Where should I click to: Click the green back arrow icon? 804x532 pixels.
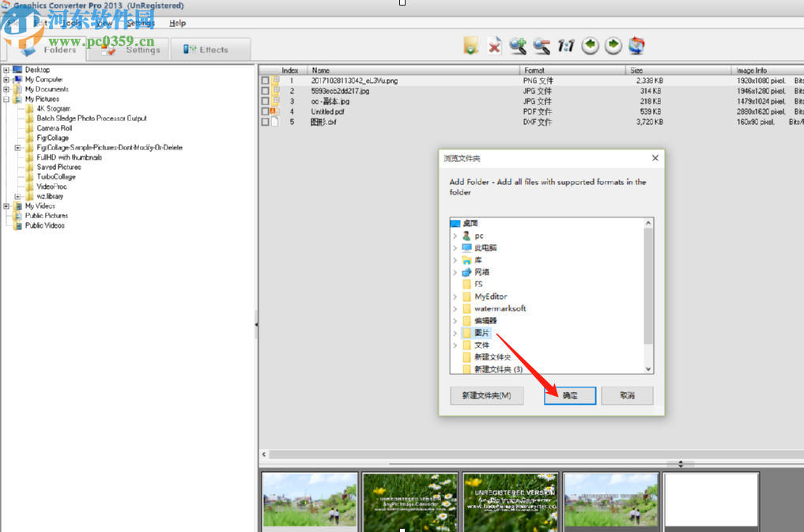click(x=590, y=46)
